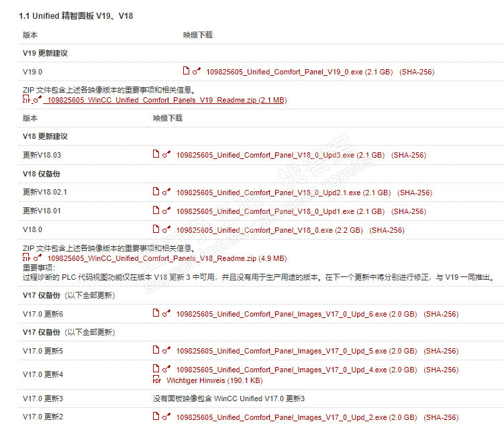Download WinCC_Unified_Comfort_Panels_V18_Readme.zip
This screenshot has height=426, width=504.
167,259
